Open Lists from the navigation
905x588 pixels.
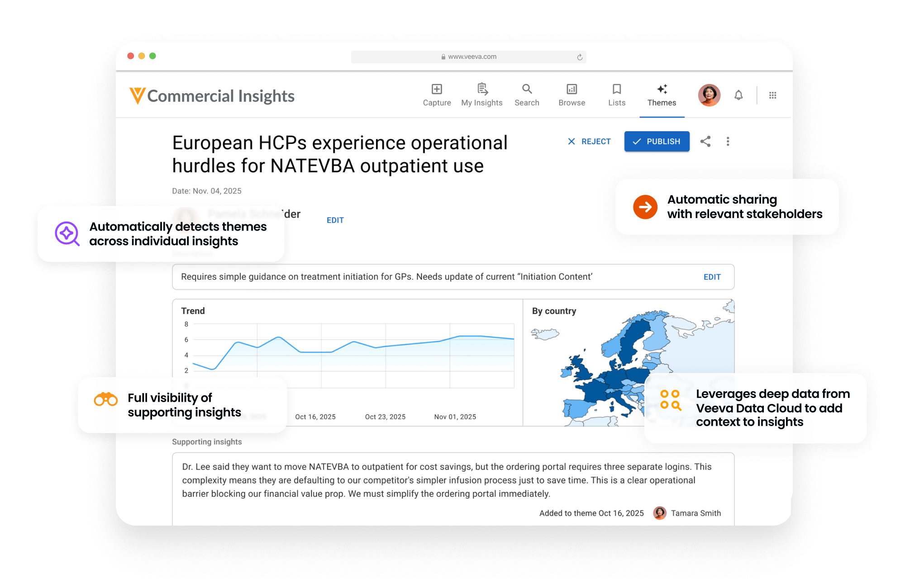click(616, 95)
